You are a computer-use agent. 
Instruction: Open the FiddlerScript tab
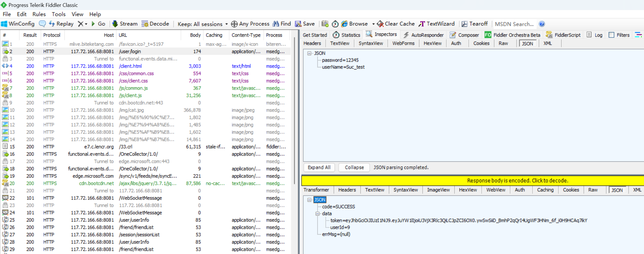[563, 35]
